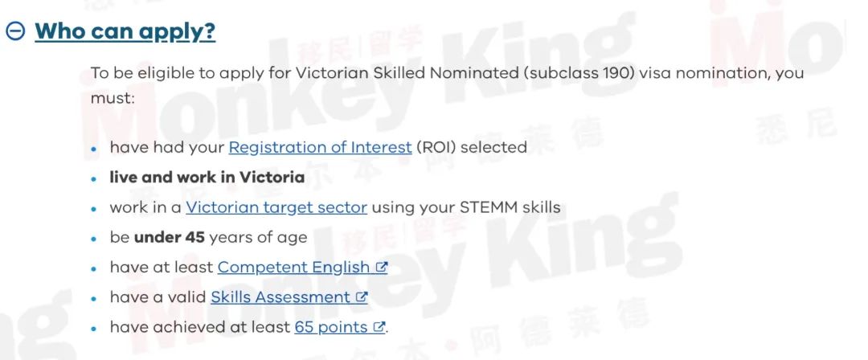The width and height of the screenshot is (868, 360).
Task: Open the Victorian target sector link
Action: tap(276, 207)
